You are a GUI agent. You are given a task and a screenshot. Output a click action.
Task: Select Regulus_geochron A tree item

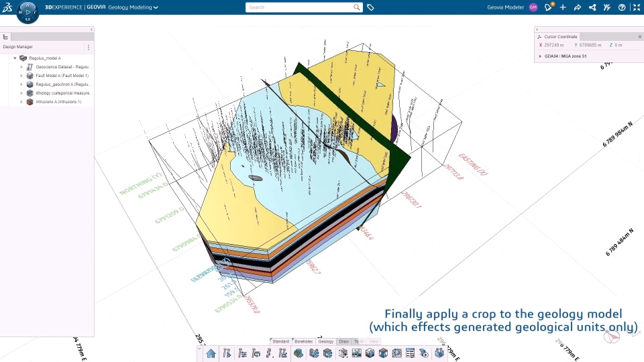(62, 84)
